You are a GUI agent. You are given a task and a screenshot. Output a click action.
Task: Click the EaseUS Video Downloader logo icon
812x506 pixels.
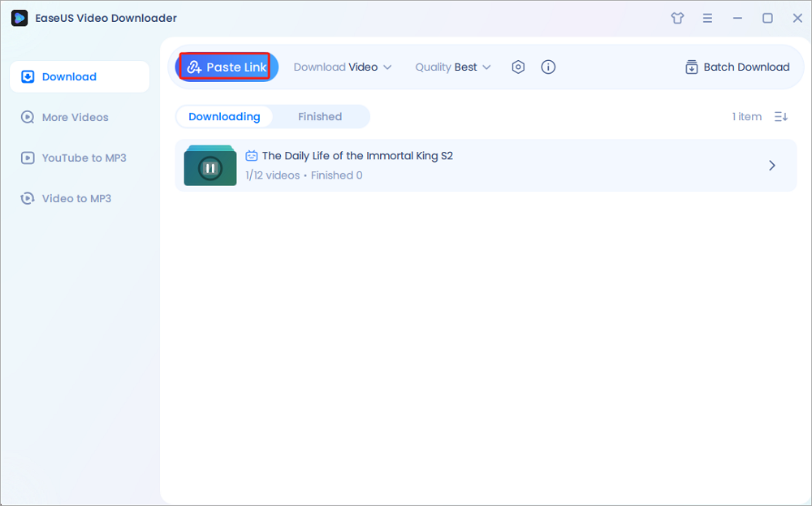19,18
